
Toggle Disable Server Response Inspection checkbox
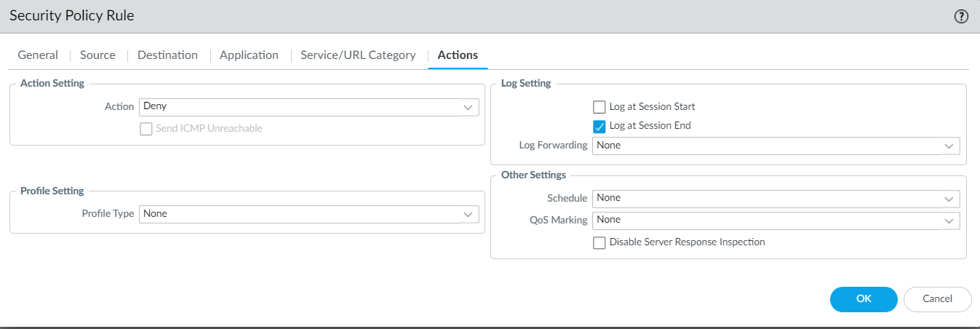pyautogui.click(x=599, y=242)
